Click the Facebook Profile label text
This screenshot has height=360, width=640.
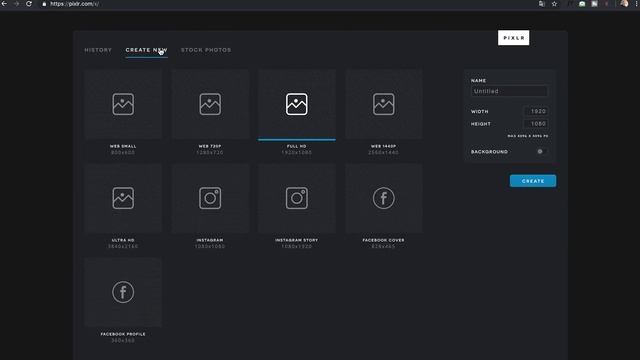tap(123, 334)
